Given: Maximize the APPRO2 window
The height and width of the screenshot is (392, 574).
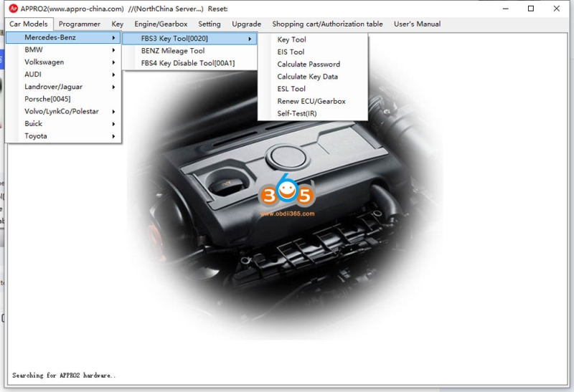Looking at the screenshot, I should tap(531, 9).
